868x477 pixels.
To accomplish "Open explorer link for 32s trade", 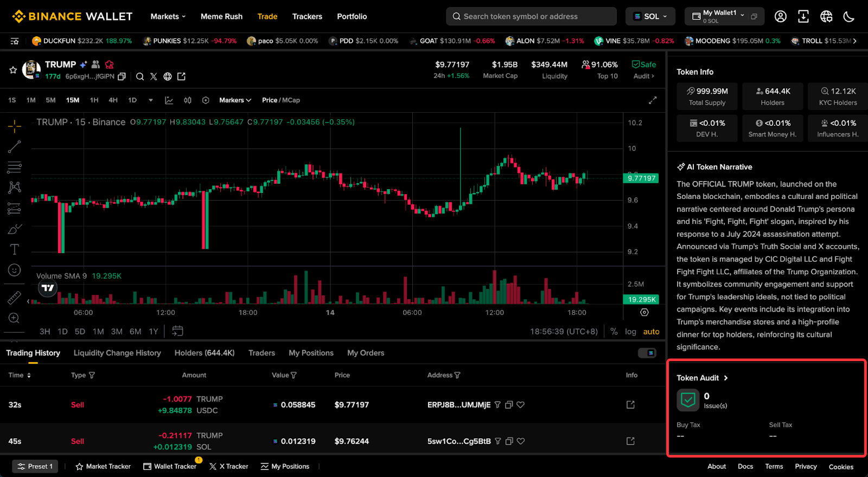I will click(630, 405).
